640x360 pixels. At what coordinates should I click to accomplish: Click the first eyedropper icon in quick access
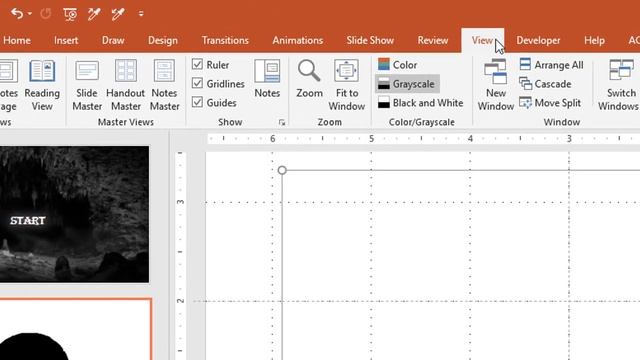tap(94, 14)
